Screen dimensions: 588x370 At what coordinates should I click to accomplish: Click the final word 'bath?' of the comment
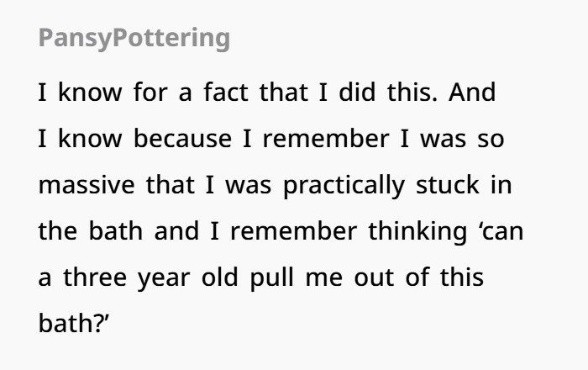(x=74, y=324)
